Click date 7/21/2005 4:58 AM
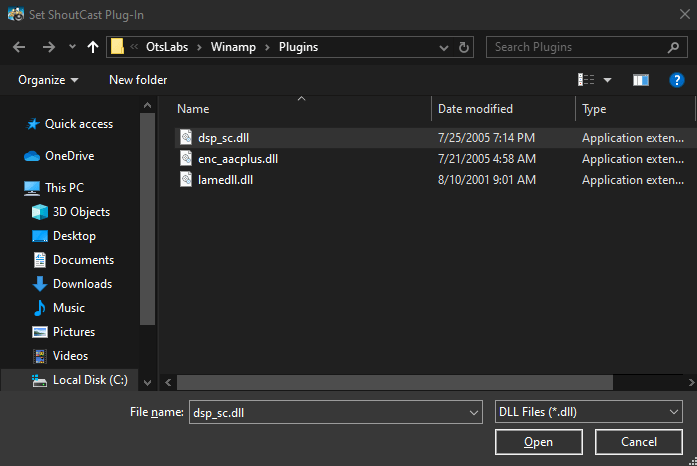Screen dimensions: 697x466 coord(487,159)
